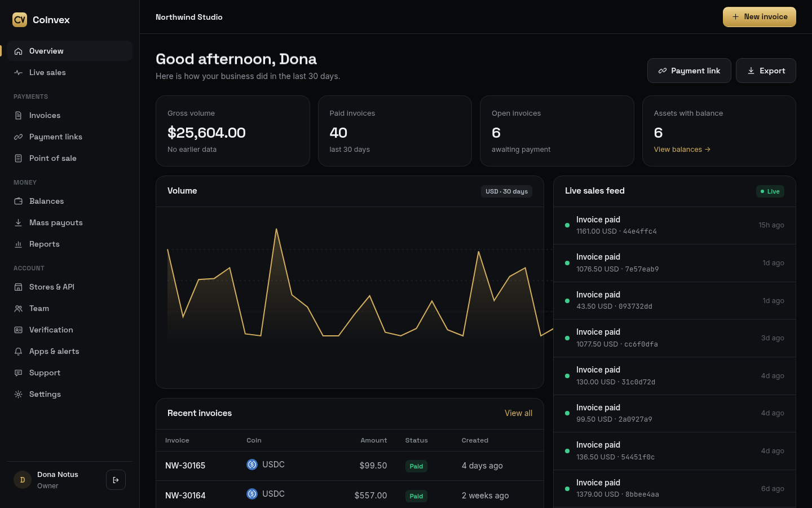812x508 pixels.
Task: Go to Reports
Action: (70, 244)
